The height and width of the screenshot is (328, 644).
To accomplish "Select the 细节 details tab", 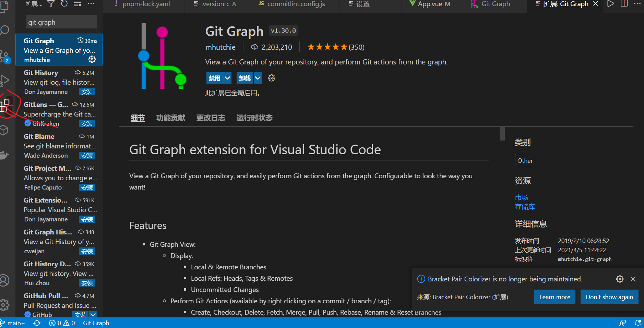I will [x=138, y=118].
